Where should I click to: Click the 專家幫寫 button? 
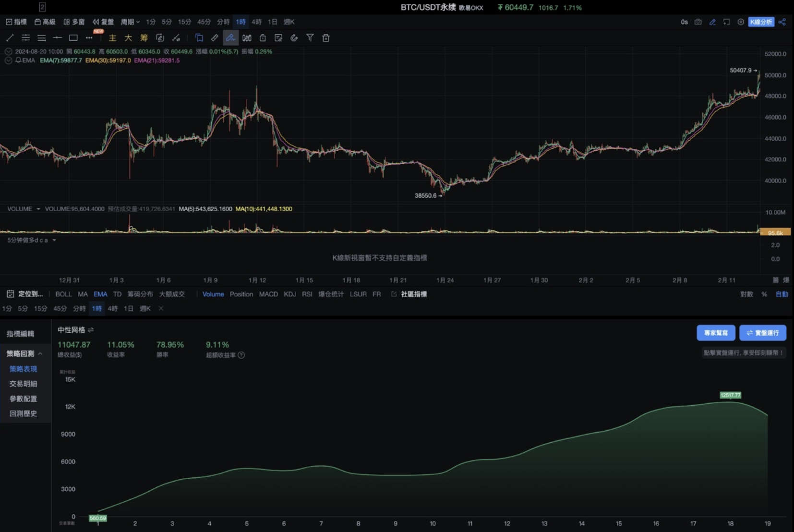point(715,333)
